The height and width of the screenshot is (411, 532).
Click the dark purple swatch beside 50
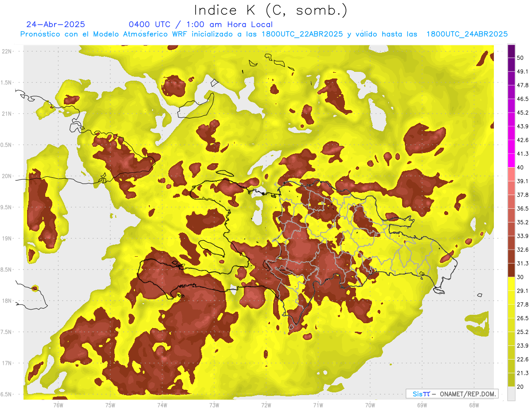coord(511,51)
